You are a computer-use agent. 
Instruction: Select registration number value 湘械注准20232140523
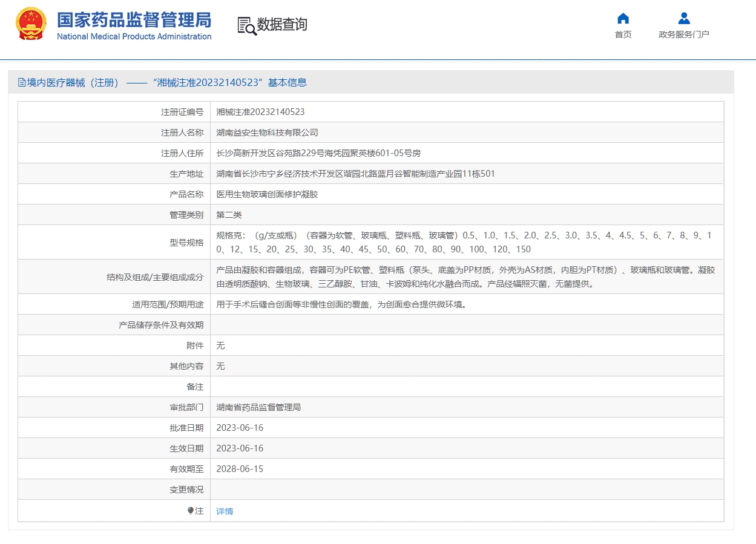[x=260, y=112]
